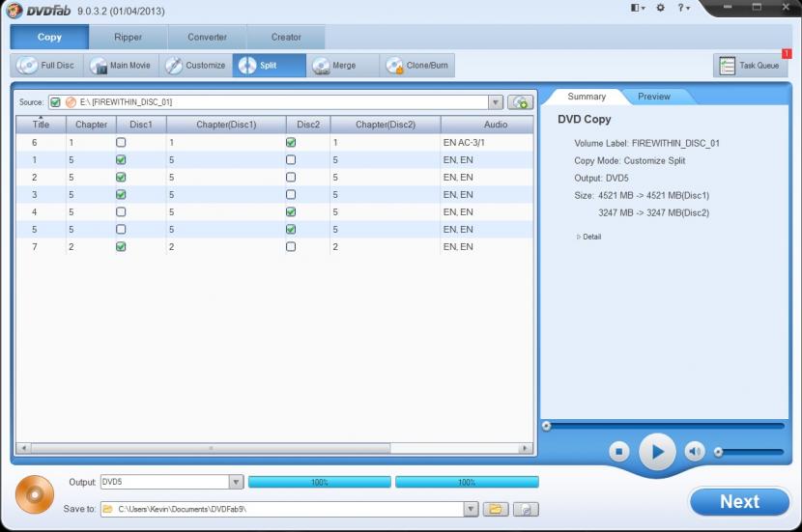Select the Full Disc copy mode
This screenshot has height=532, width=802.
(x=46, y=66)
